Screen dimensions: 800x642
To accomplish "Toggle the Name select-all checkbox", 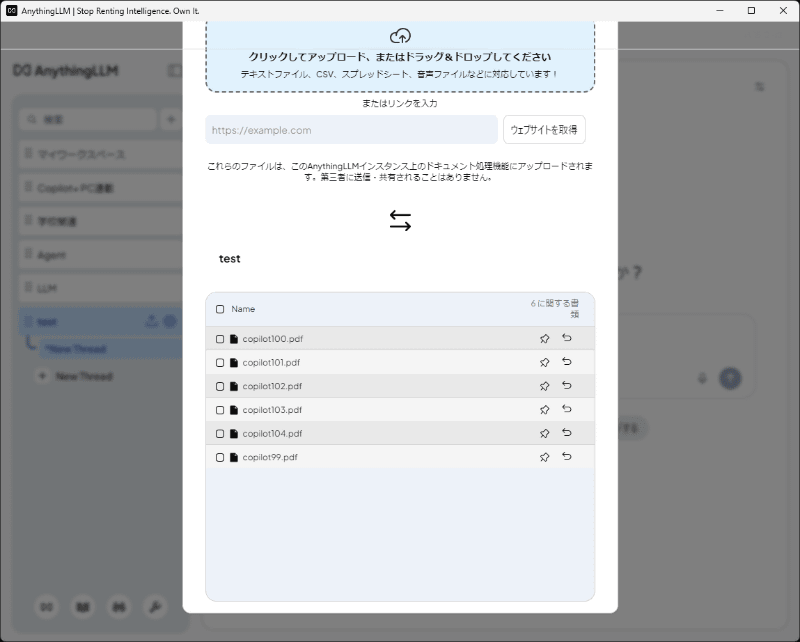I will (220, 309).
